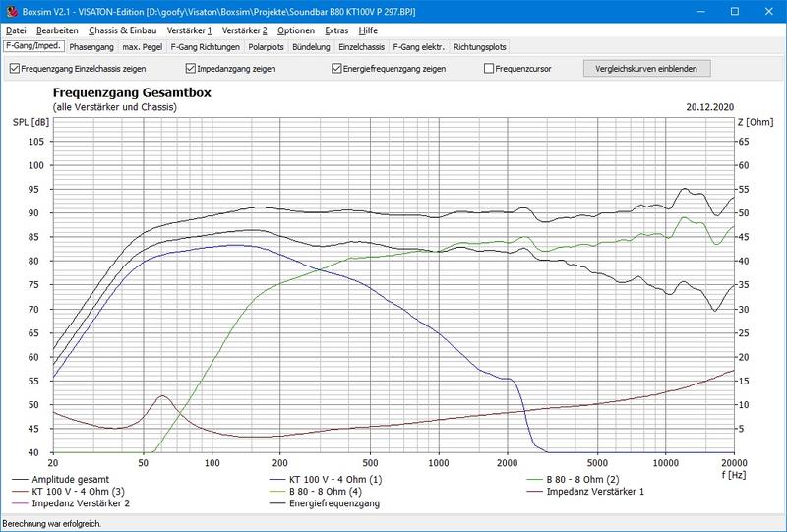Click the Boxsim app icon in title bar
This screenshot has width=787, height=532.
click(x=11, y=11)
